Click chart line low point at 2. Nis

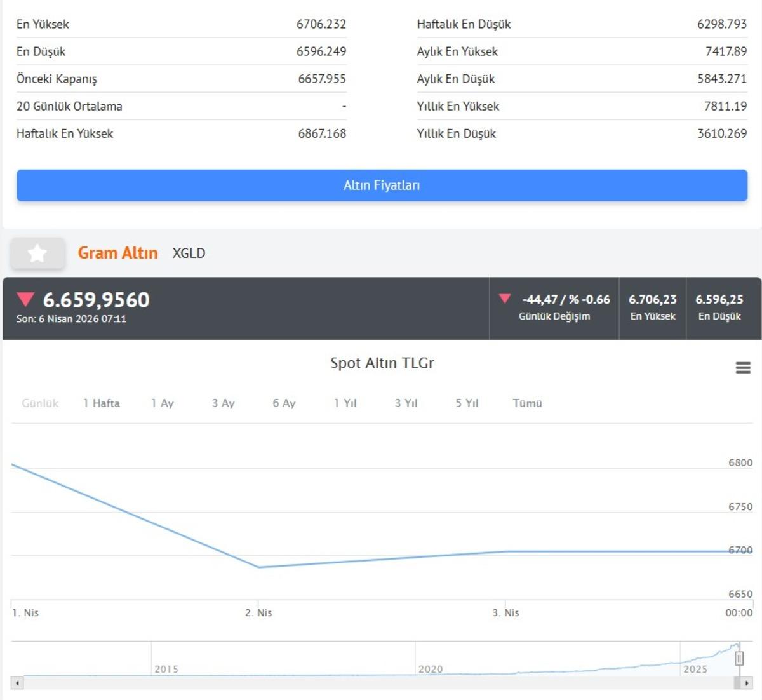(259, 567)
